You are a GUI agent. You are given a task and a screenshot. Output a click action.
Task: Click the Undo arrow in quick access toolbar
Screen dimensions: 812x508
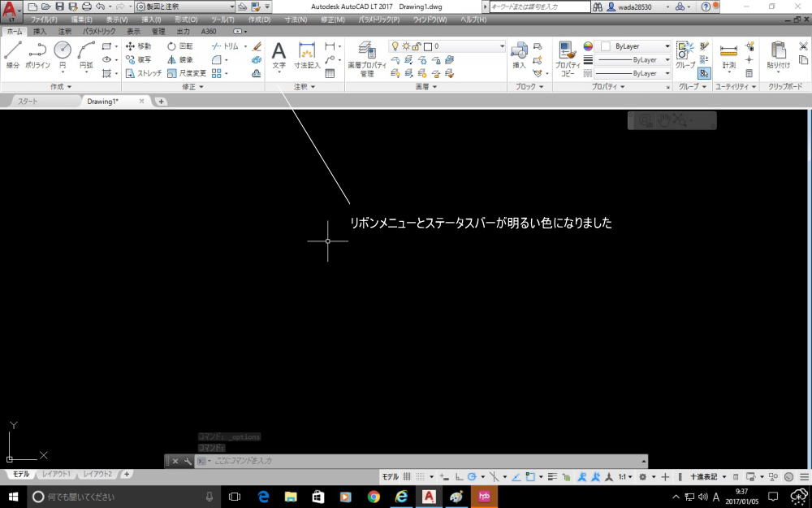point(100,7)
